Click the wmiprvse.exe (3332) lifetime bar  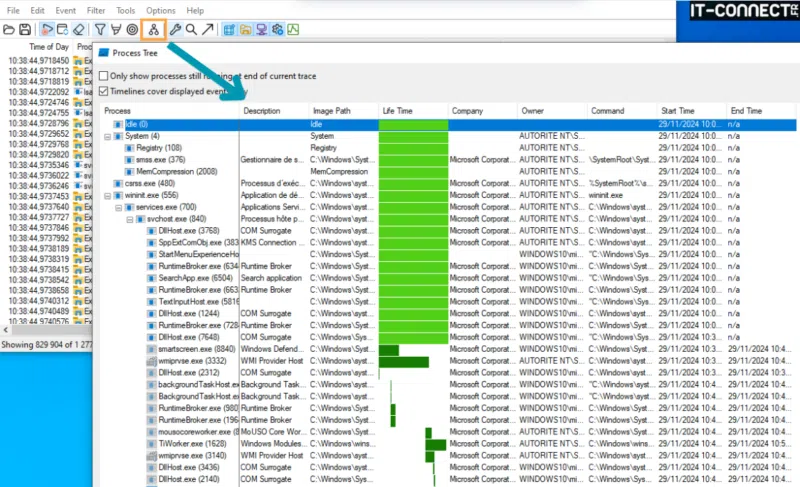click(x=404, y=362)
